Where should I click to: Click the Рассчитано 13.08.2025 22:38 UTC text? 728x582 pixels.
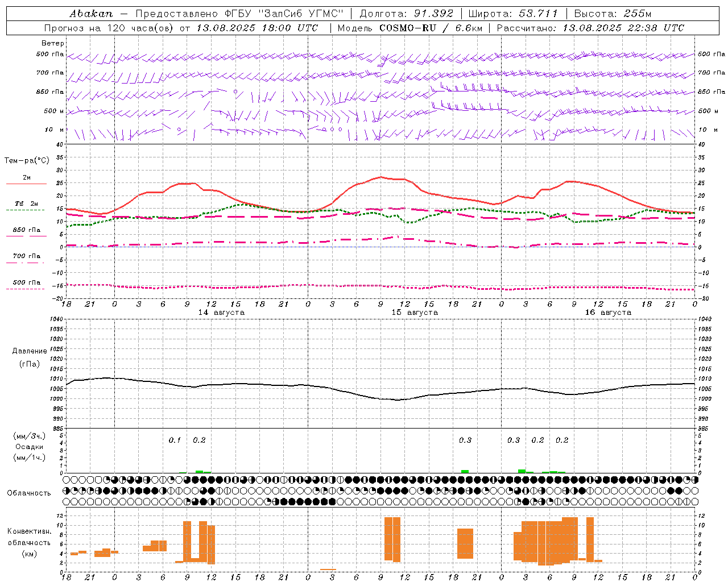[x=590, y=28]
